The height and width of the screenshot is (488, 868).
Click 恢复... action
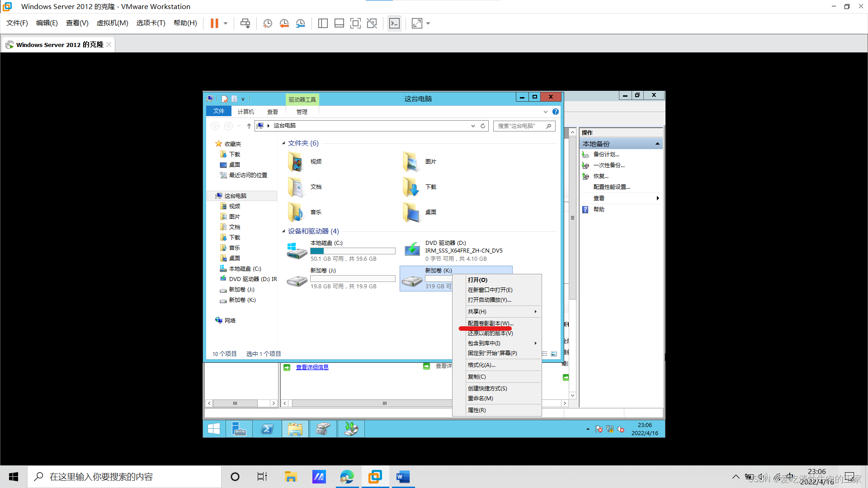(601, 176)
